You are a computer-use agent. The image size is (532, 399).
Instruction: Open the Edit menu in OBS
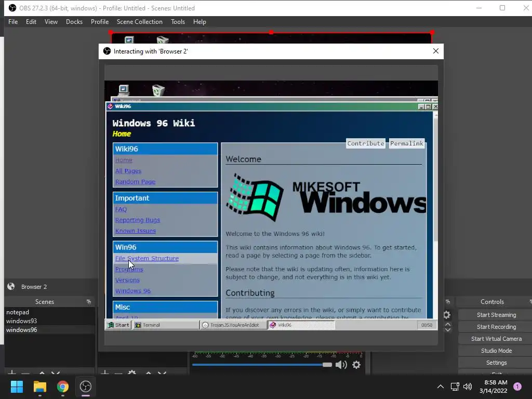[31, 22]
